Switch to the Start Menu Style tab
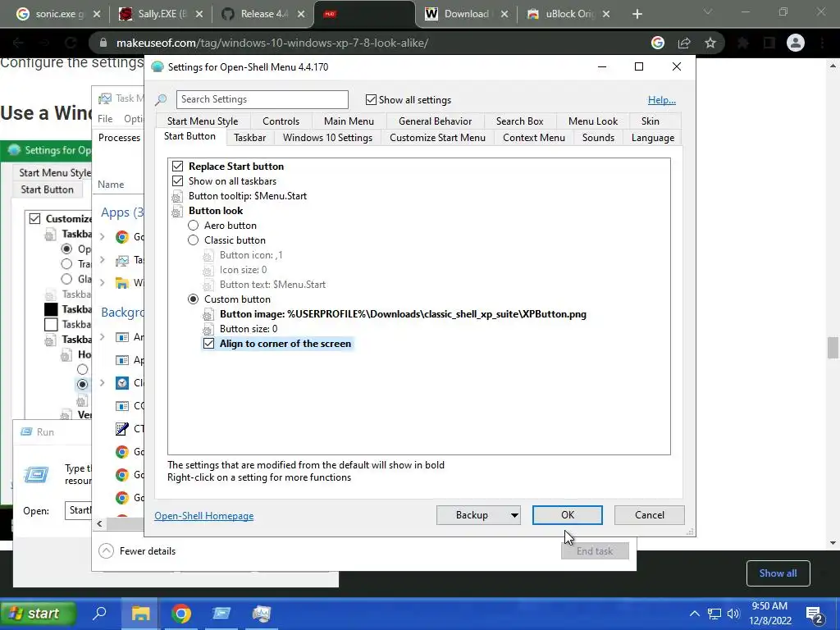This screenshot has width=840, height=630. point(203,121)
